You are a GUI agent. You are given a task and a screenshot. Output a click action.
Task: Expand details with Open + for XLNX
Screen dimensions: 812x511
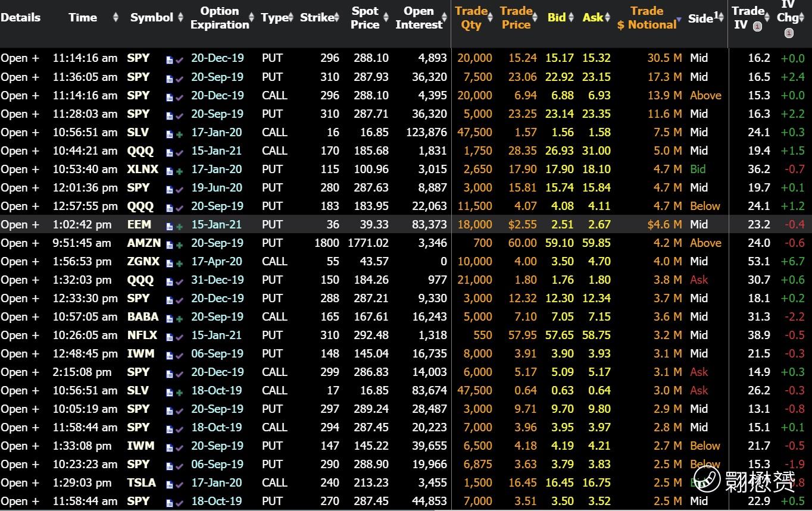pos(20,169)
